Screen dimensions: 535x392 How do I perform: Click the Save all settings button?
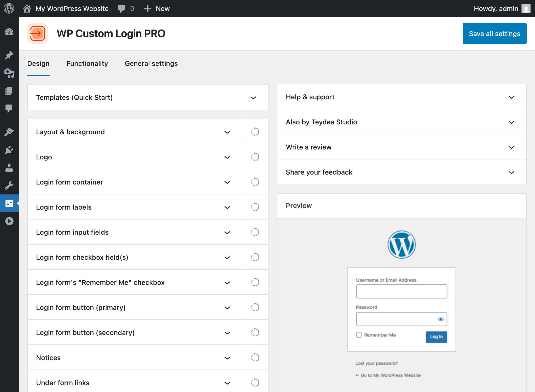(x=494, y=33)
